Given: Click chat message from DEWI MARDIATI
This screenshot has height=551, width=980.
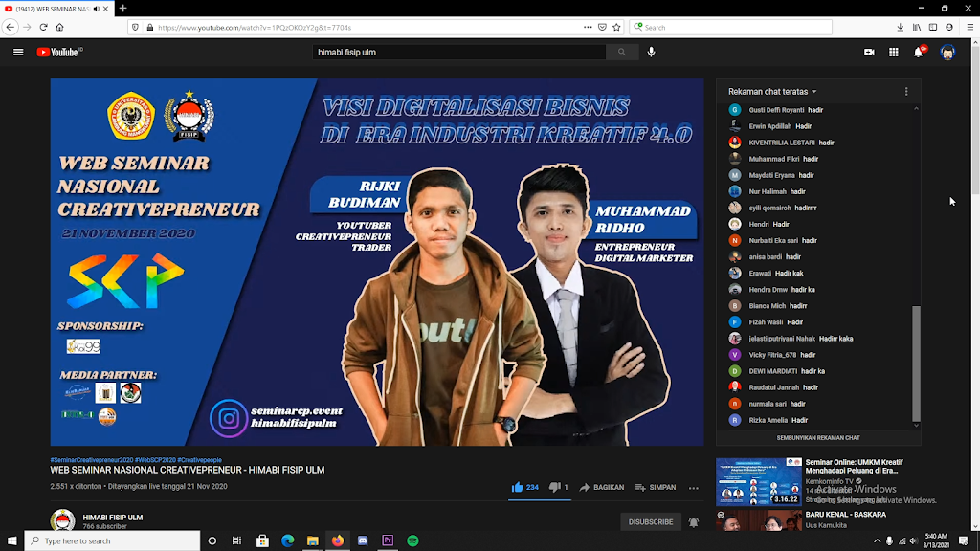Looking at the screenshot, I should [x=815, y=371].
